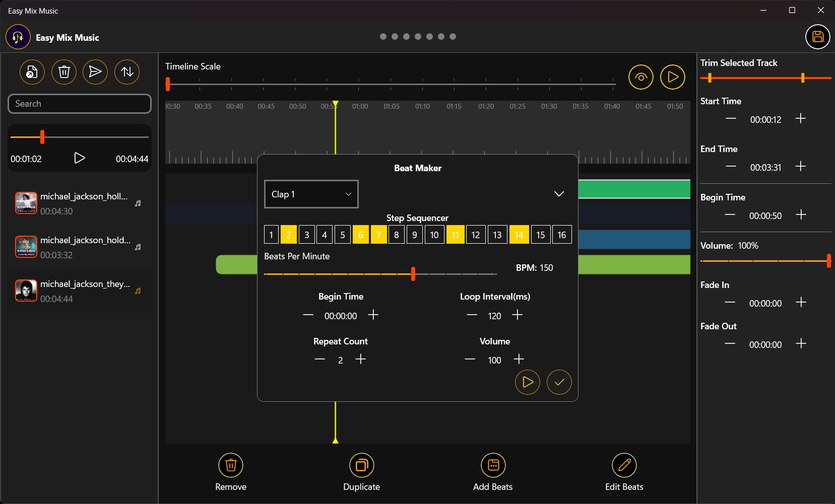Import a music file into the library
Viewport: 835px width, 504px height.
pyautogui.click(x=32, y=72)
